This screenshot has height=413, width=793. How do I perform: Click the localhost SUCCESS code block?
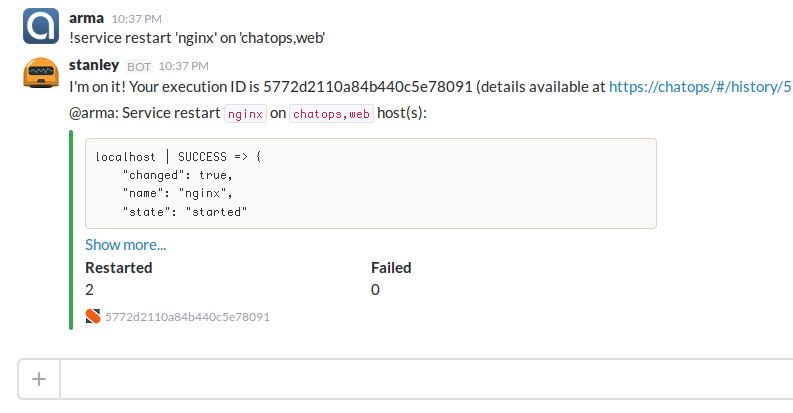(x=371, y=183)
